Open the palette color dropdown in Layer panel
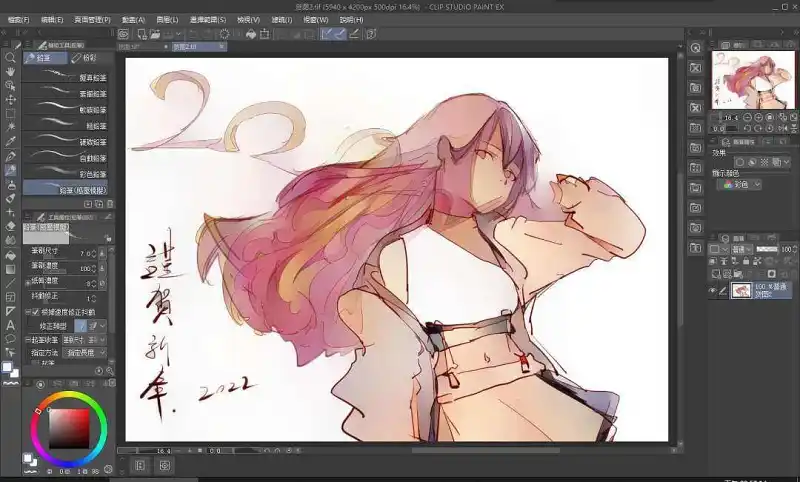800x482 pixels. (x=718, y=249)
